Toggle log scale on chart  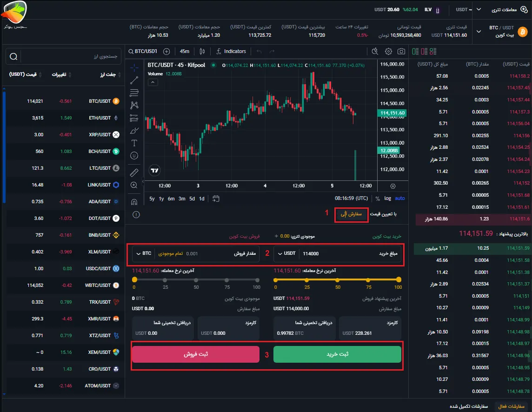click(387, 199)
